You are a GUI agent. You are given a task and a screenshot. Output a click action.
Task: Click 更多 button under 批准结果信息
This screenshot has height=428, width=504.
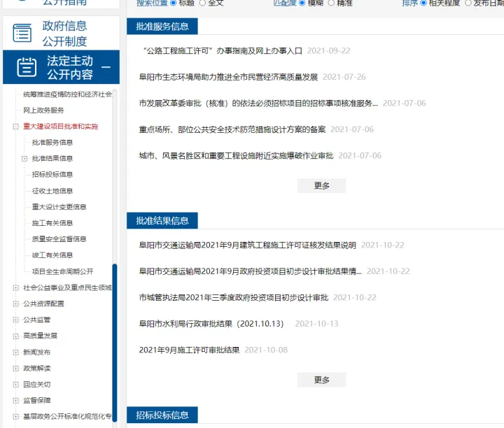coord(321,380)
